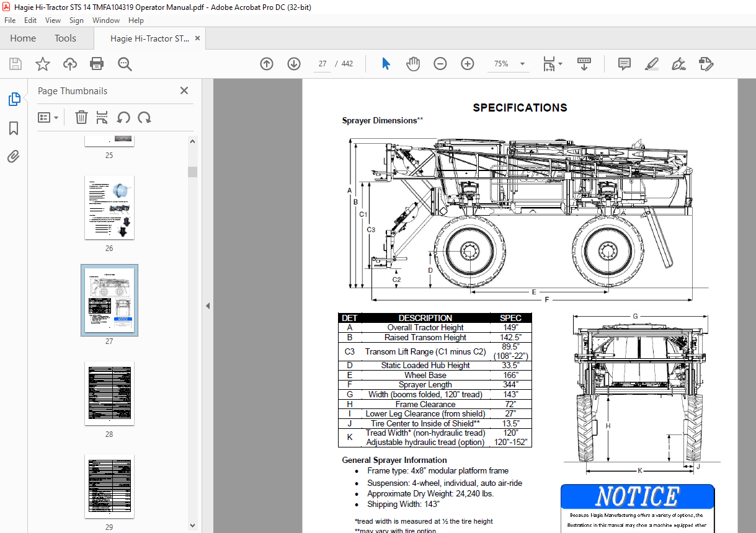Bookmark this file with the star icon
Screen dimensions: 756x533
42,64
